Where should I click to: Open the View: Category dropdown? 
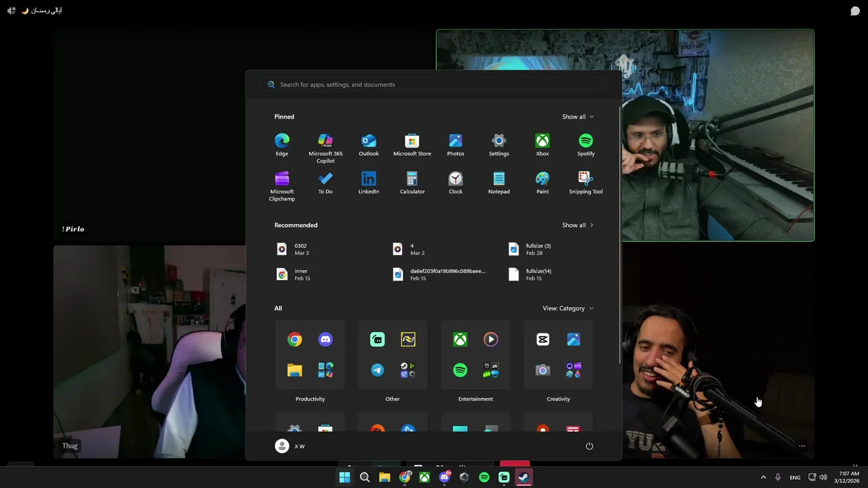(568, 308)
